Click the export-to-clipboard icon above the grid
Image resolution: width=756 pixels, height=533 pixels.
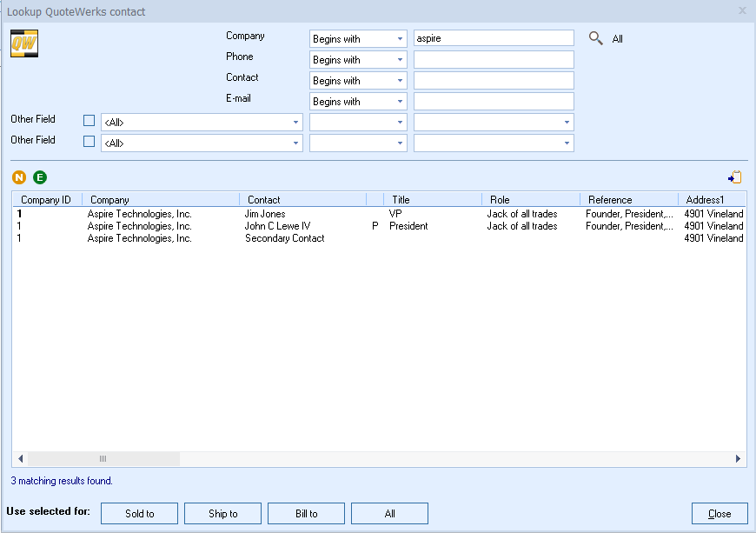pos(735,177)
